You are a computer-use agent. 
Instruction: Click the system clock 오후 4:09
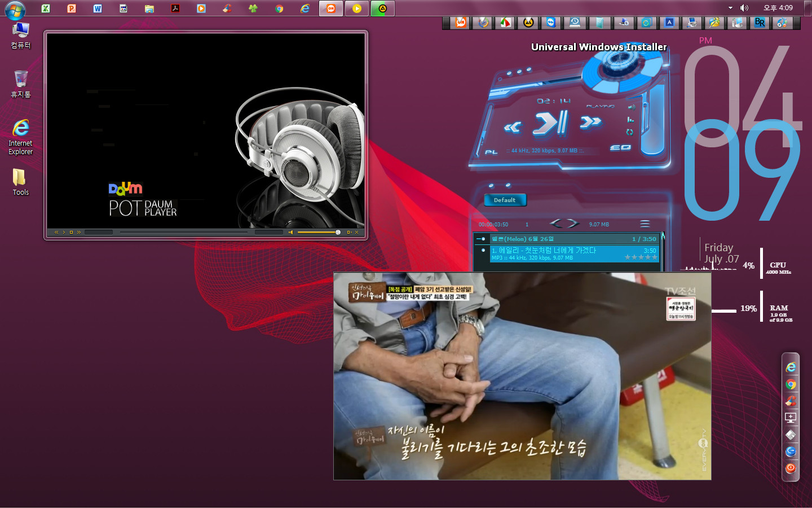click(778, 8)
